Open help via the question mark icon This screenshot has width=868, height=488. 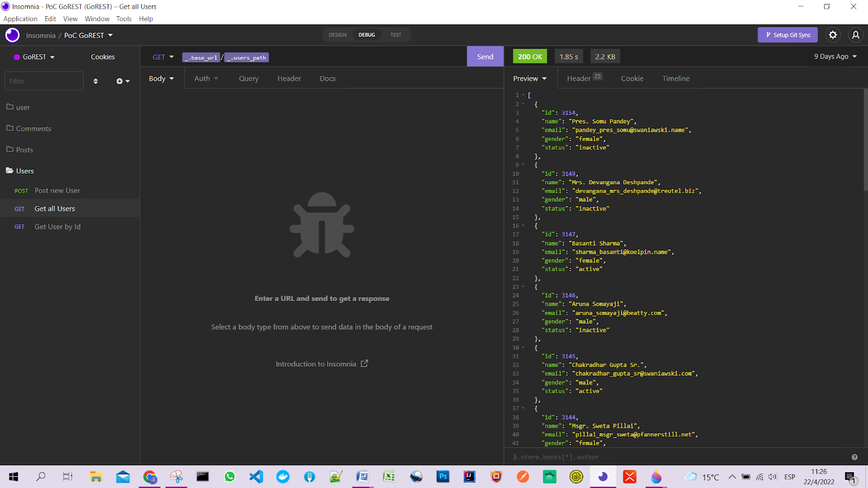(854, 457)
